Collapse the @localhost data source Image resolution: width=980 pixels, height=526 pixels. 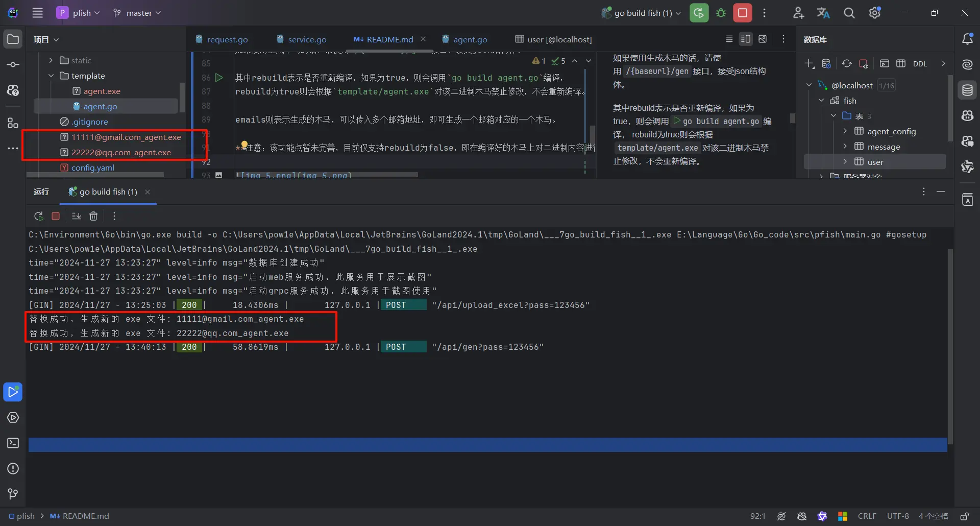(809, 85)
